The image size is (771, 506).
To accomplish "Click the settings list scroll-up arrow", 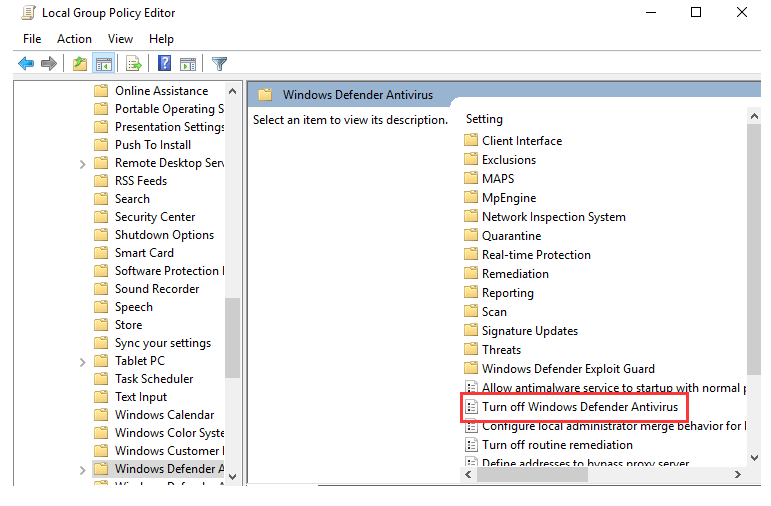I will click(x=754, y=117).
